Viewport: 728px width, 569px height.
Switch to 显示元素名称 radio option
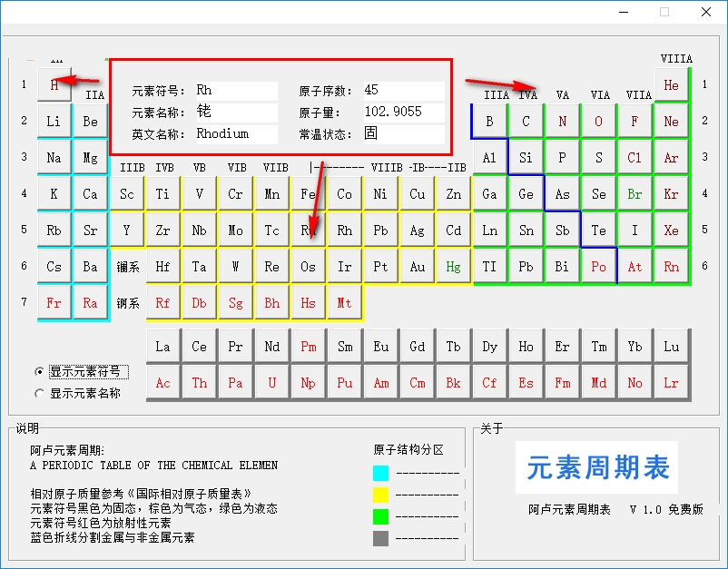pos(78,394)
